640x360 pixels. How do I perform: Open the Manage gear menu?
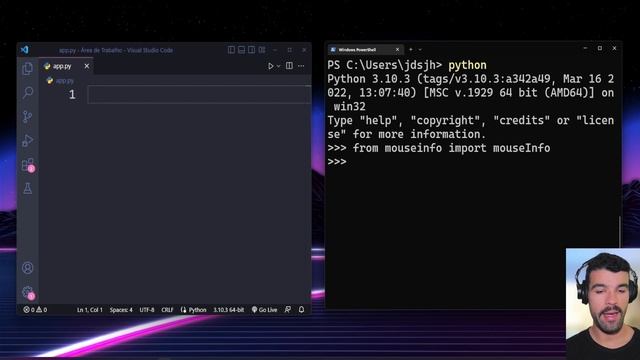point(28,292)
